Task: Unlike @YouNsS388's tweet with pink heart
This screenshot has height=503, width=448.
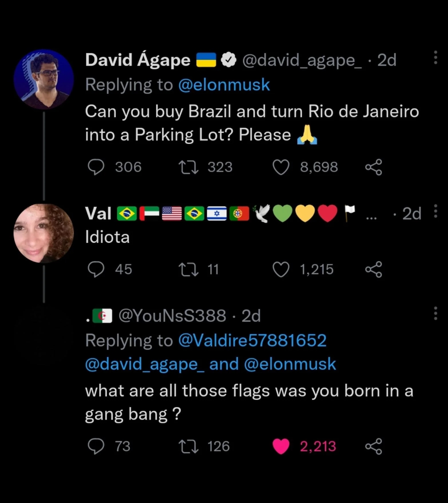Action: click(281, 447)
